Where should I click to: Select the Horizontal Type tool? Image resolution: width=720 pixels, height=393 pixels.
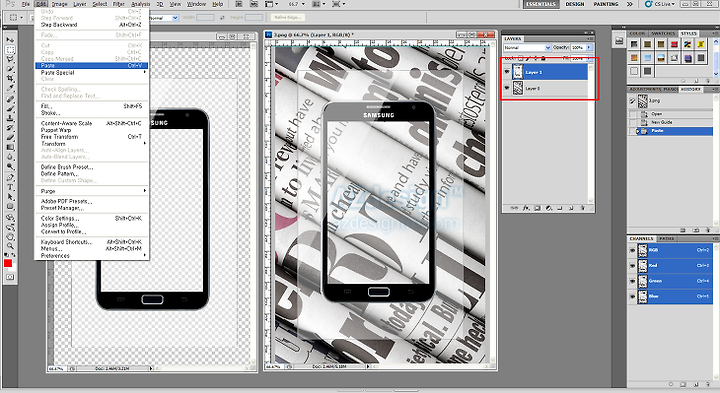10,187
